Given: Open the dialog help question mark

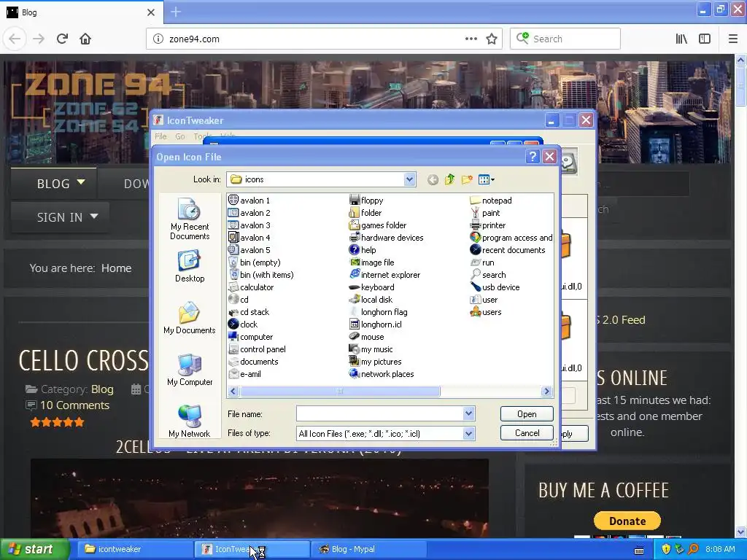Looking at the screenshot, I should click(x=533, y=157).
